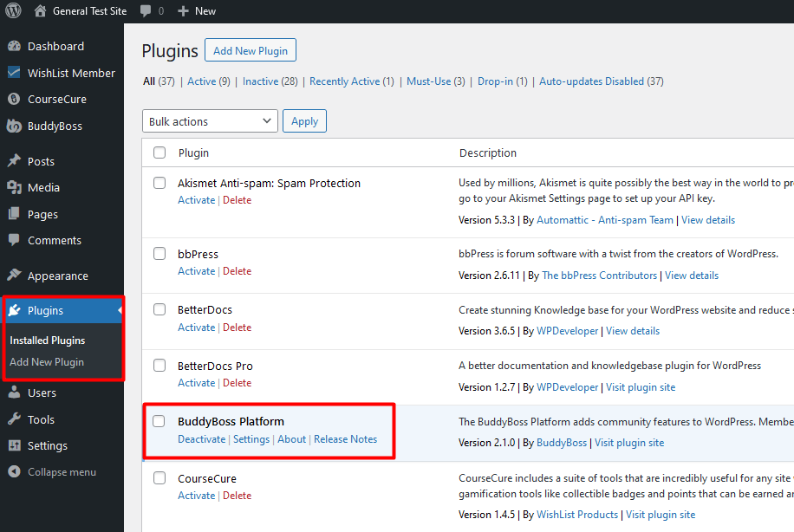Show Inactive (28) plugins filter

[x=270, y=81]
